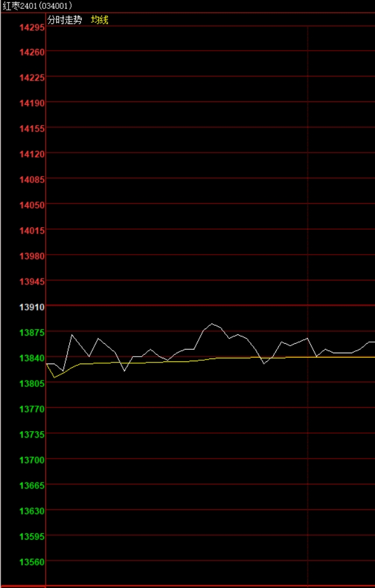Click the lowest dip of yellow average line
The width and height of the screenshot is (375, 588).
tap(54, 378)
